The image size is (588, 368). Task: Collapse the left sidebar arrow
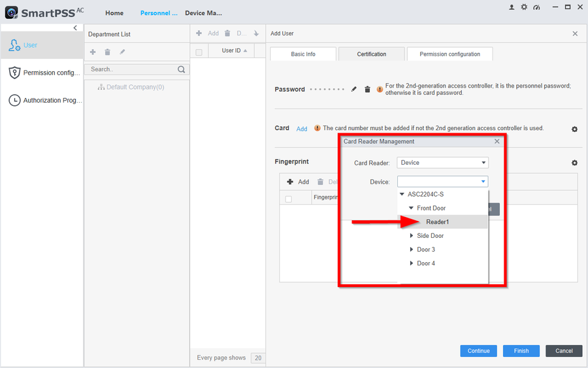(75, 28)
